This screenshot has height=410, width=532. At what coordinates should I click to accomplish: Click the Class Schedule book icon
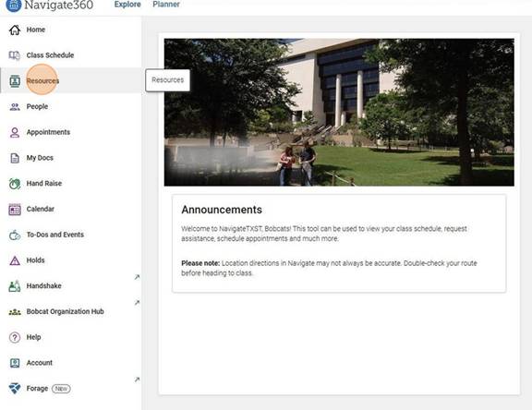[x=15, y=55]
